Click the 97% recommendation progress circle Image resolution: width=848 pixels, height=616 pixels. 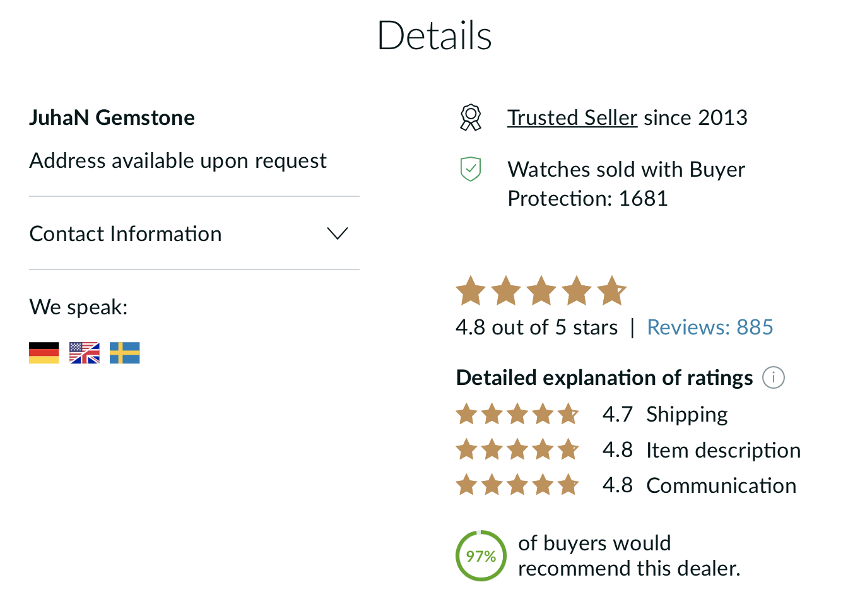pos(481,556)
